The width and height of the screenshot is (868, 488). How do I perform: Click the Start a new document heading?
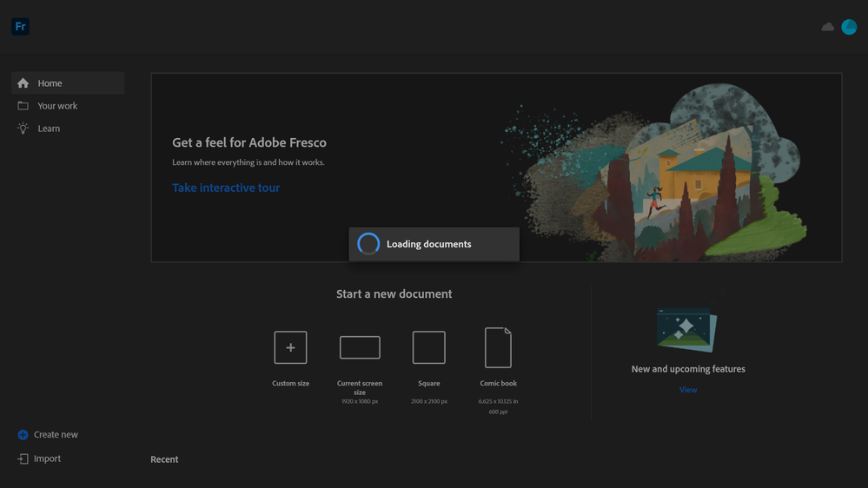click(394, 293)
